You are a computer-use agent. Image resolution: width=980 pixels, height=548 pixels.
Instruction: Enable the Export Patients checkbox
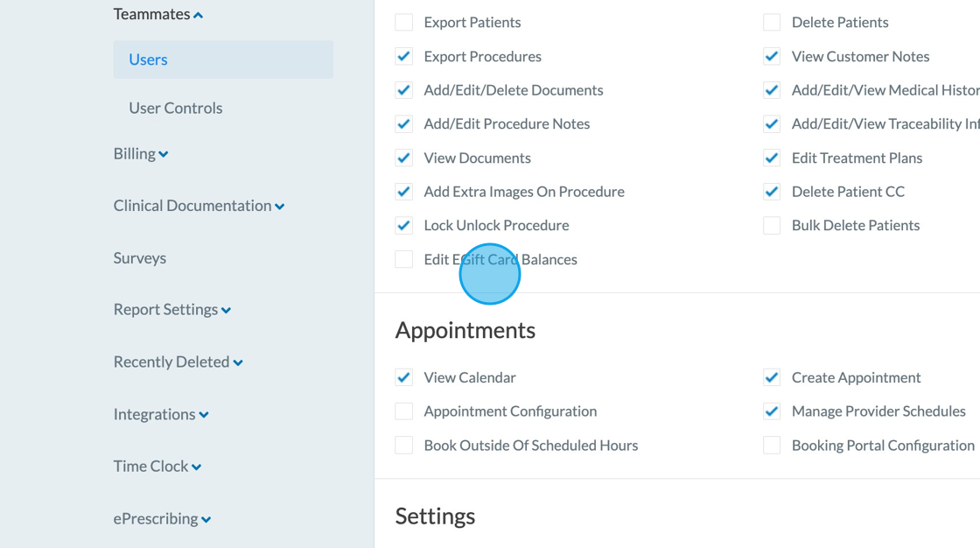404,23
